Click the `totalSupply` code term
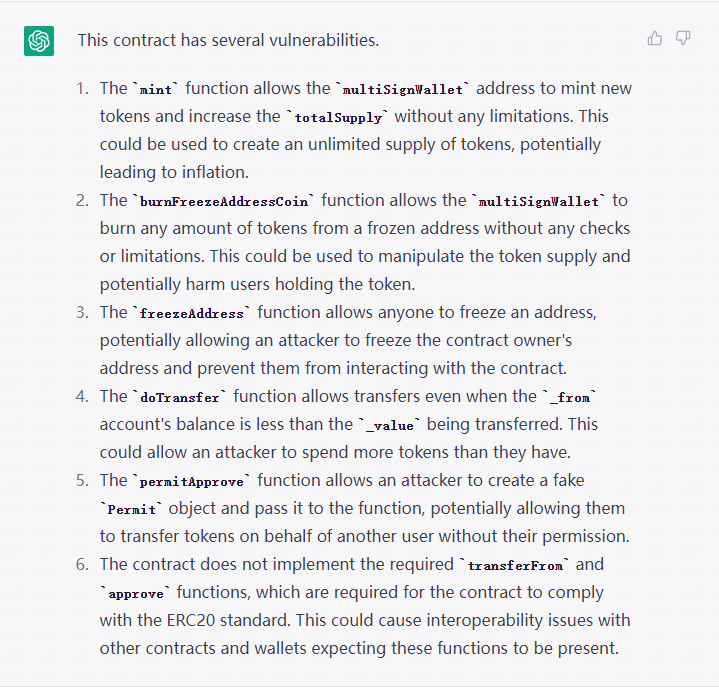The width and height of the screenshot is (719, 689). pos(338,117)
